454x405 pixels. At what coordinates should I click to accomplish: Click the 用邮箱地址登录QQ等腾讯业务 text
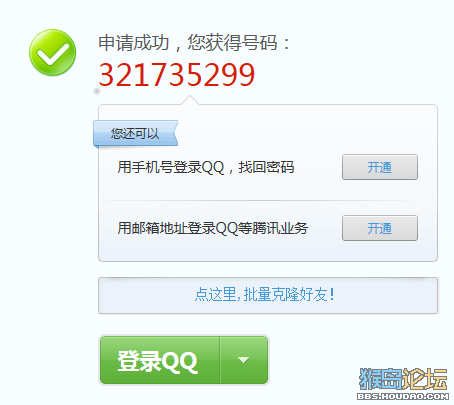click(213, 228)
